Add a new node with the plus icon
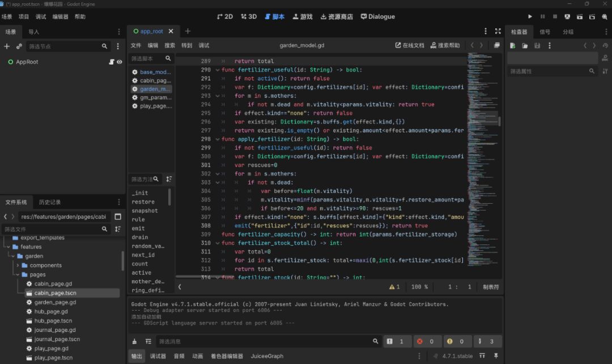 click(x=7, y=46)
